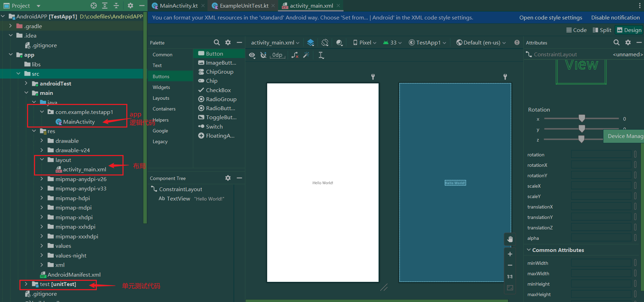Open Component Tree settings gear
This screenshot has height=302, width=644.
tap(228, 178)
